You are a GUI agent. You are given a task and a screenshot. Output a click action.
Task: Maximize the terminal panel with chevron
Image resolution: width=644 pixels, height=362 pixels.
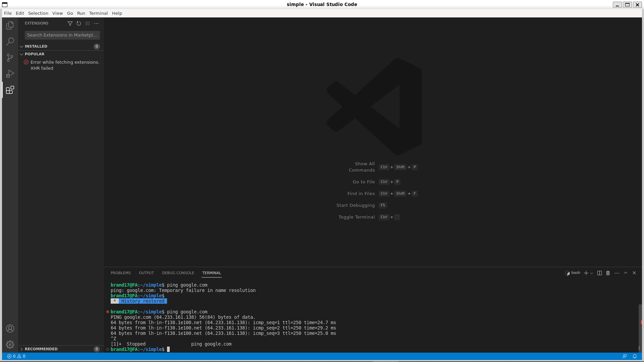click(625, 273)
